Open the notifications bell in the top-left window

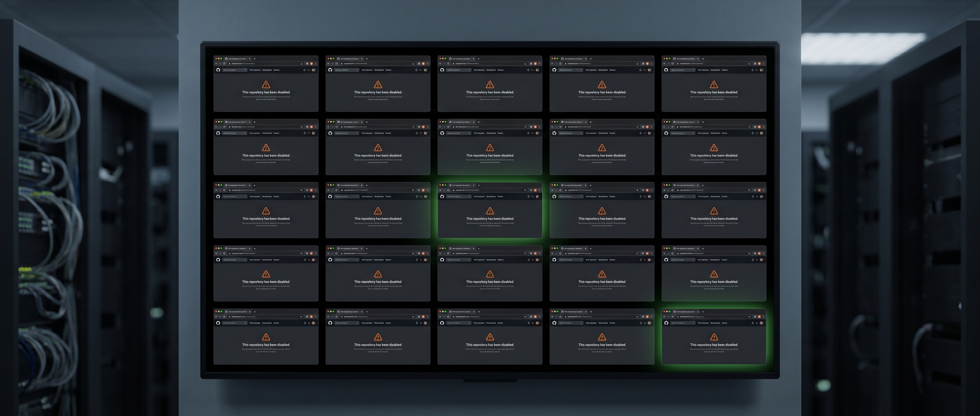(304, 70)
